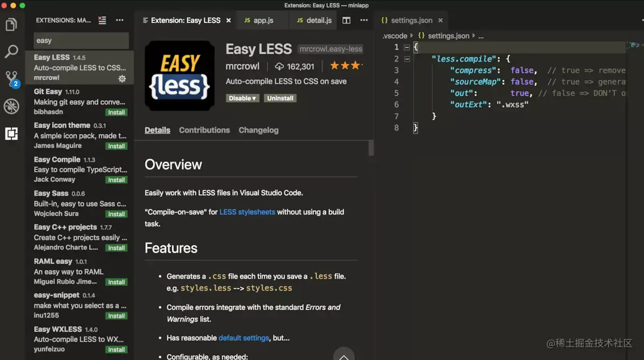644x360 pixels.
Task: Select RAML easy list entry
Action: pos(79,271)
